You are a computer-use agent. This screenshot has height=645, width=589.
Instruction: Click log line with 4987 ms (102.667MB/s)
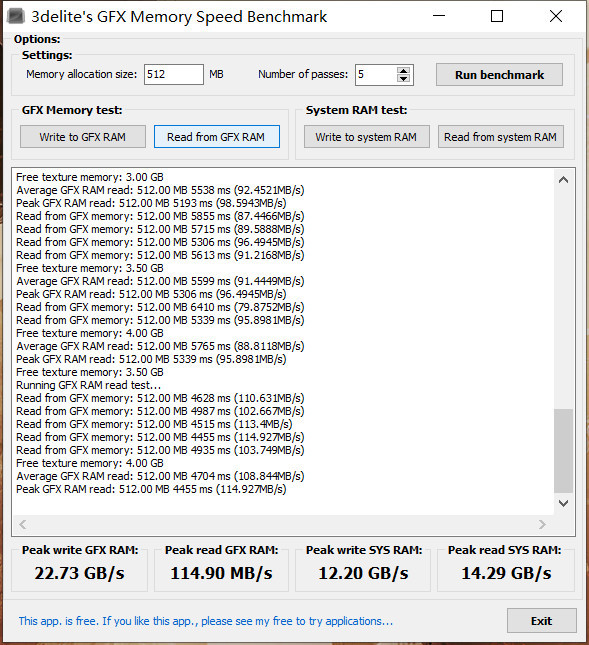(x=160, y=411)
